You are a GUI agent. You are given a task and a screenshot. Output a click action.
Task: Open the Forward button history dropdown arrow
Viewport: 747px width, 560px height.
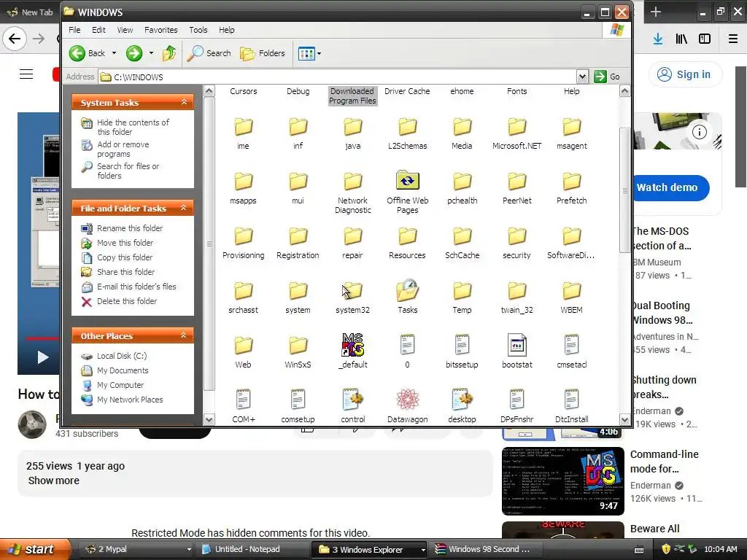pos(151,53)
